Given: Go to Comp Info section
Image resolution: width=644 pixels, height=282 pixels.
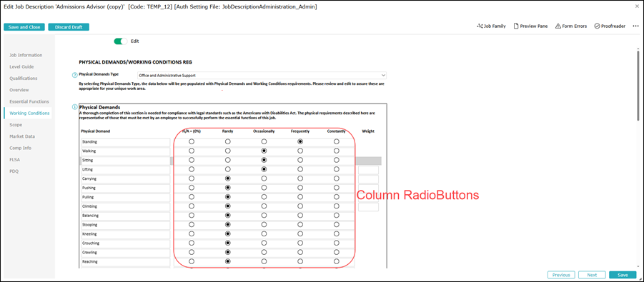Looking at the screenshot, I should pos(21,148).
